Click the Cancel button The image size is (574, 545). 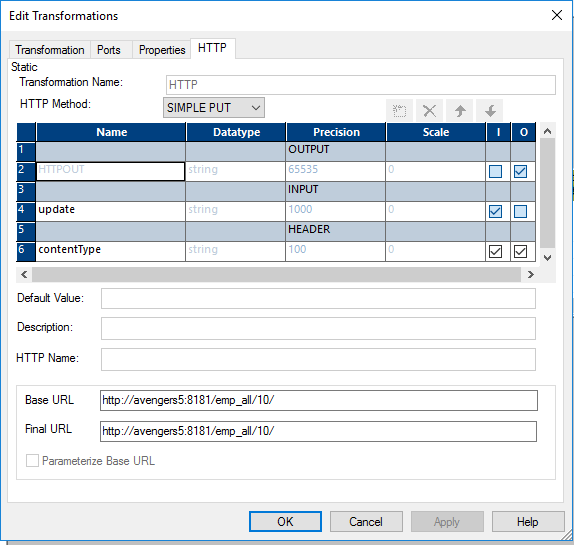point(366,522)
